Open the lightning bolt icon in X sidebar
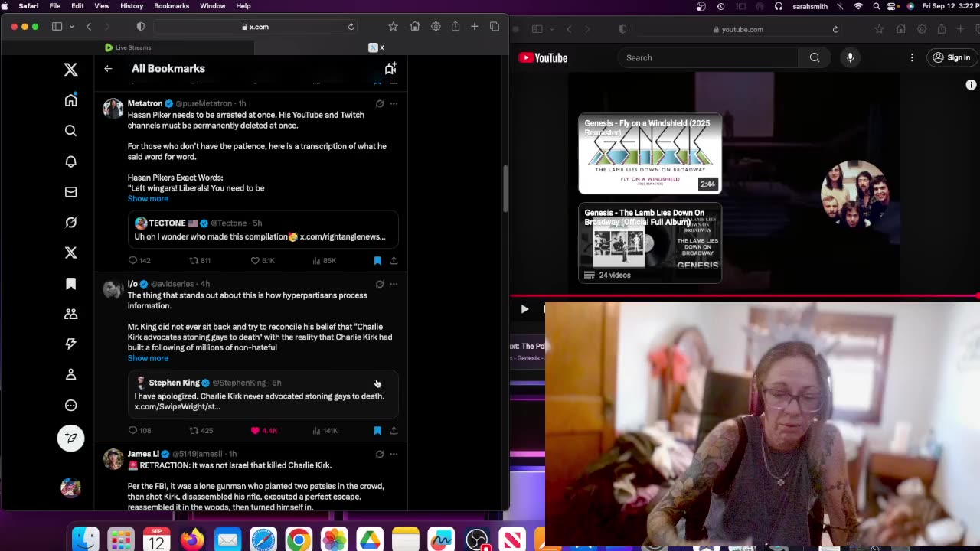The width and height of the screenshot is (980, 551). pos(70,344)
